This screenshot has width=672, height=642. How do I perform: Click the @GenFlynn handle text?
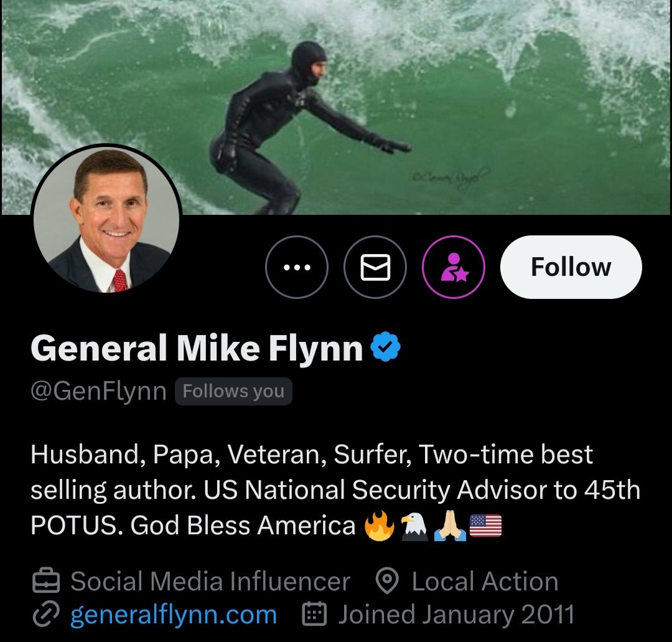pyautogui.click(x=98, y=392)
